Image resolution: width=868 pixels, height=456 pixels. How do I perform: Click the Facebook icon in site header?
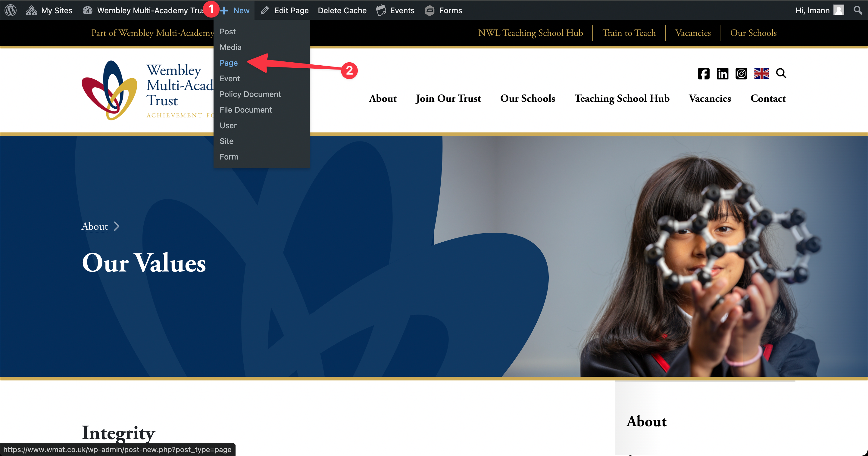703,73
